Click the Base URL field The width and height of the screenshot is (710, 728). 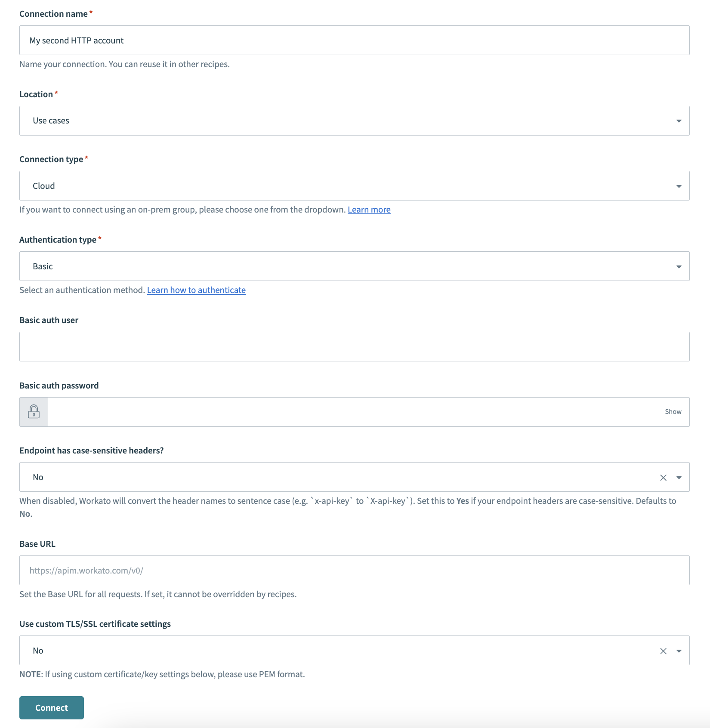(x=301, y=570)
